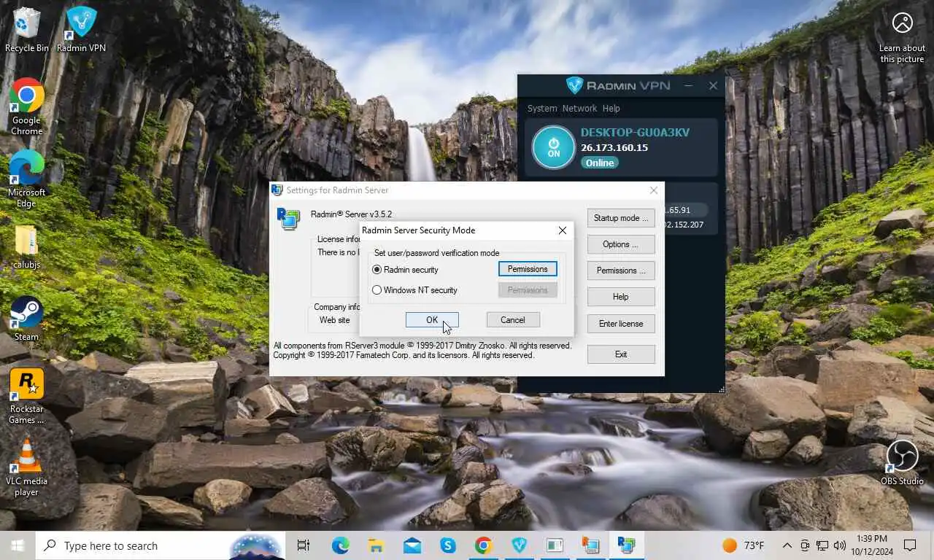Open Radmin VPN from the taskbar

[519, 545]
